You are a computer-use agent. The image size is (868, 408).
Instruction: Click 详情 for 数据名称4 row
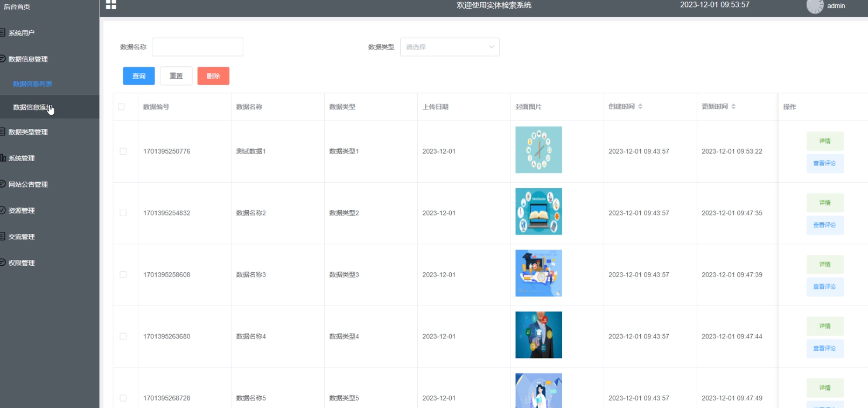click(x=825, y=326)
